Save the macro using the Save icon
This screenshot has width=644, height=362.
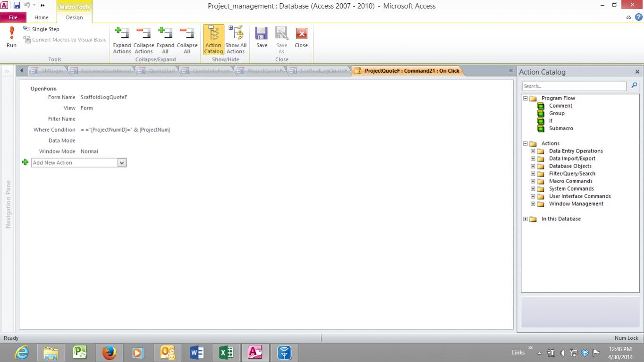click(x=262, y=37)
